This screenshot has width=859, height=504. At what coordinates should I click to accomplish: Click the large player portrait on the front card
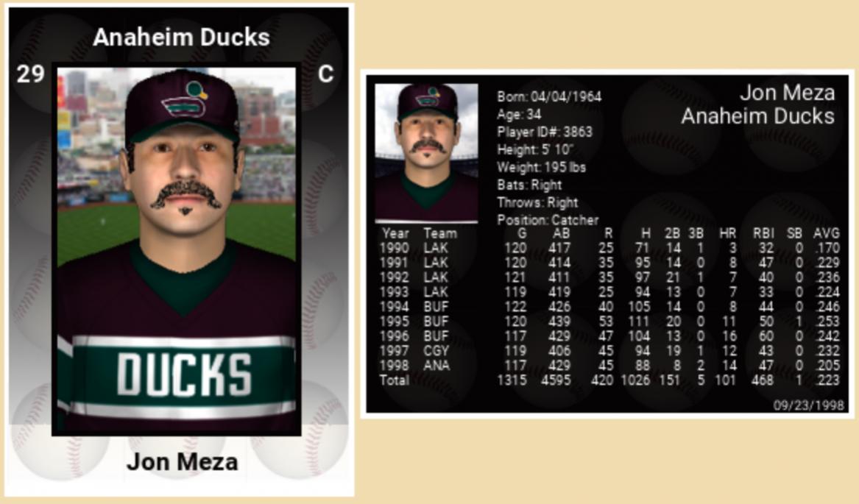177,250
